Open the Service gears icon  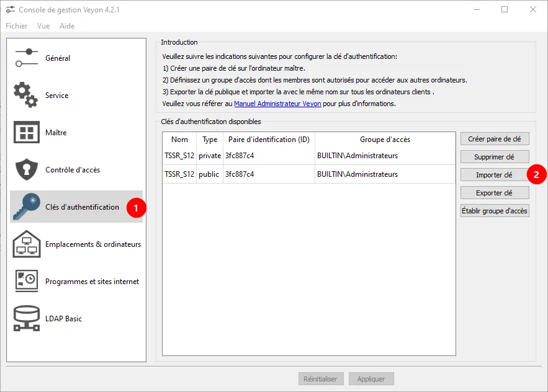[x=25, y=95]
